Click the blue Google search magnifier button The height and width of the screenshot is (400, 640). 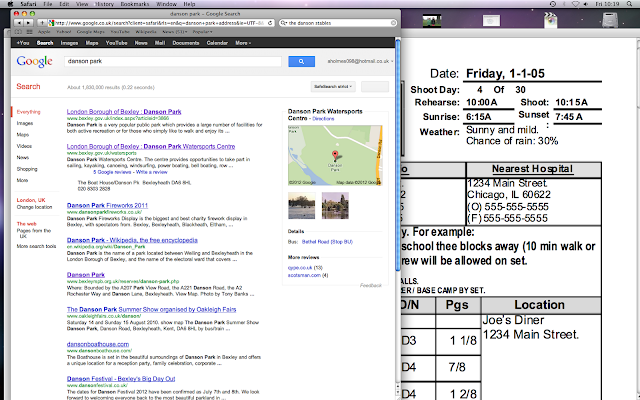pyautogui.click(x=301, y=61)
